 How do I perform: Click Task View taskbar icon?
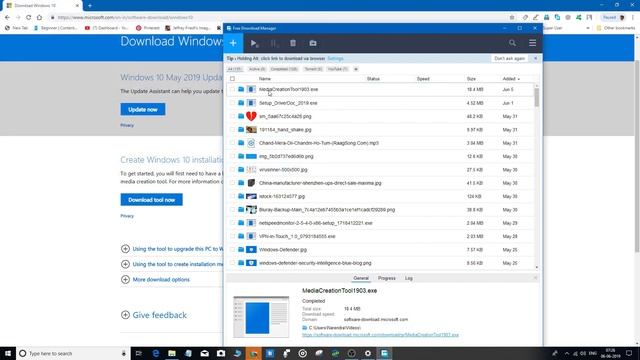[x=139, y=353]
